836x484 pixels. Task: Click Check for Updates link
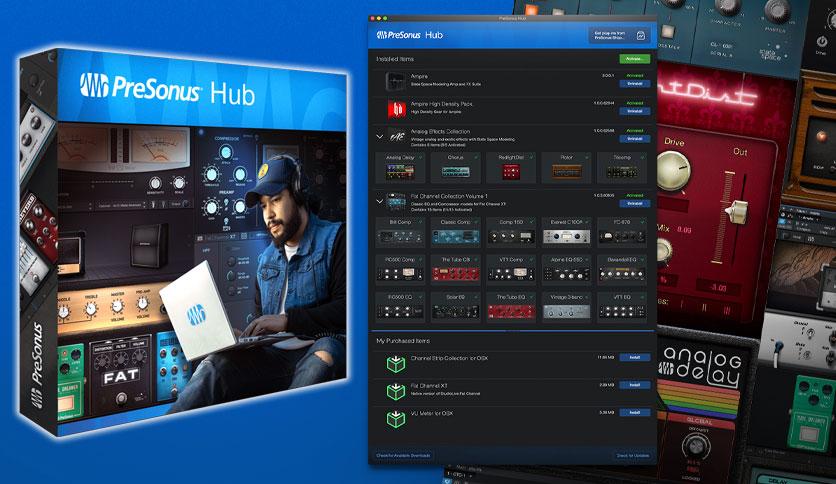633,456
